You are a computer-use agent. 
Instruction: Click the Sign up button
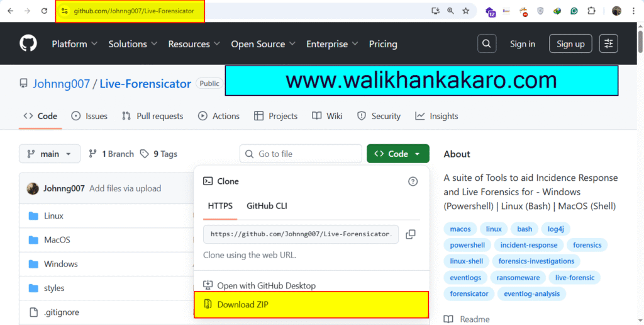point(570,43)
